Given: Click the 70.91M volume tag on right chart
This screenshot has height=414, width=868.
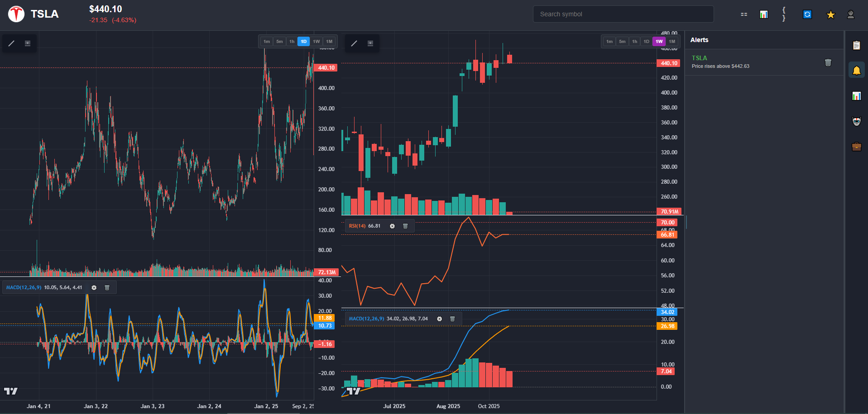Looking at the screenshot, I should click(x=669, y=212).
